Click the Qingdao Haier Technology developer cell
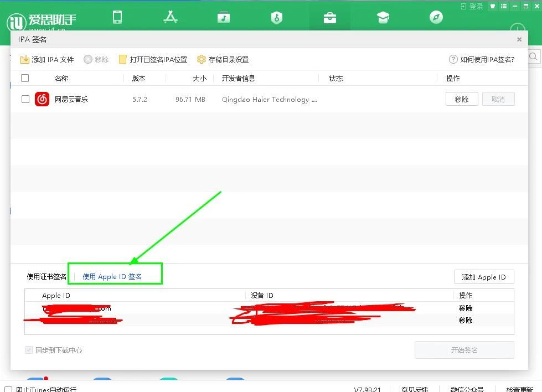This screenshot has width=542, height=392. [269, 100]
